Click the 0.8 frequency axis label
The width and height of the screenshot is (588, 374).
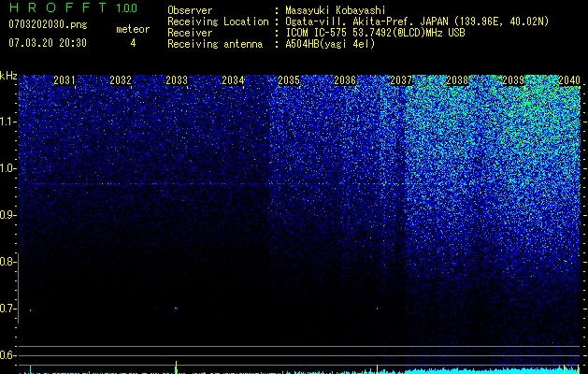[x=7, y=262]
